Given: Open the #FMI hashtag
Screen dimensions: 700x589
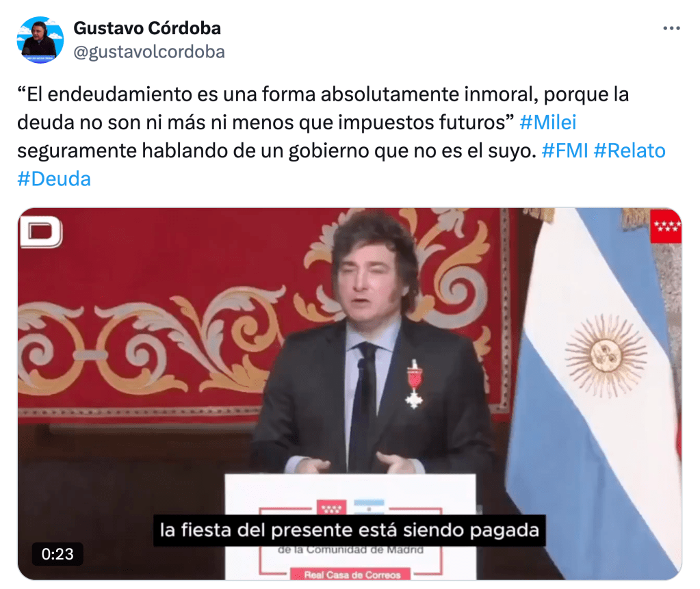Looking at the screenshot, I should 565,150.
